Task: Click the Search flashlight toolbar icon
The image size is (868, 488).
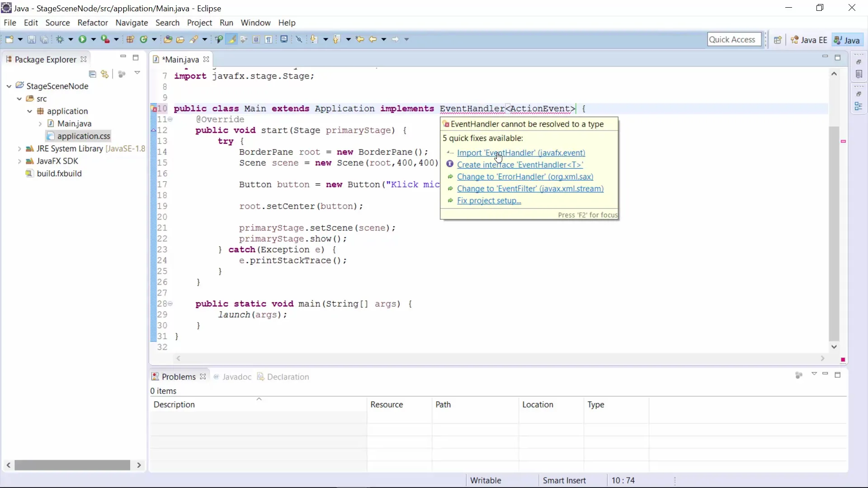Action: pyautogui.click(x=194, y=39)
